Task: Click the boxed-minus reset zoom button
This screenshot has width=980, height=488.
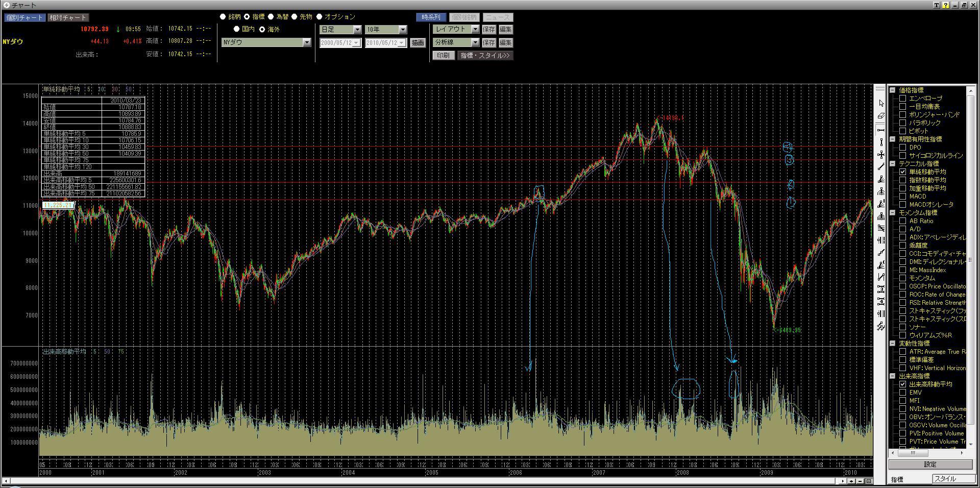Action: [x=868, y=481]
